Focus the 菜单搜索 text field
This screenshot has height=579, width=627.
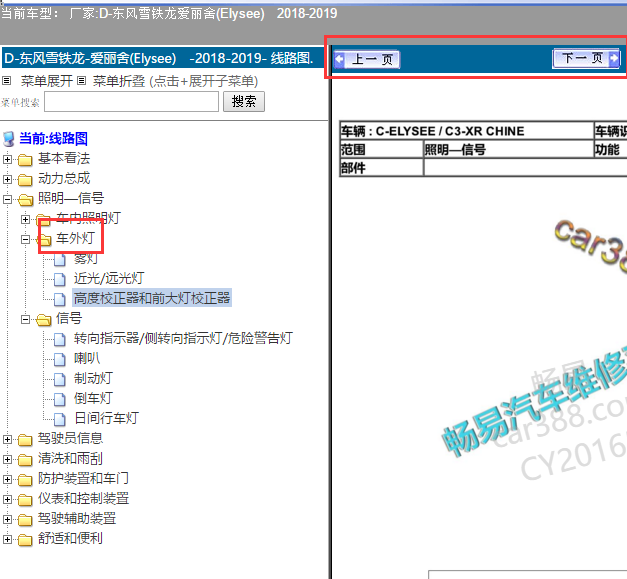tap(132, 102)
